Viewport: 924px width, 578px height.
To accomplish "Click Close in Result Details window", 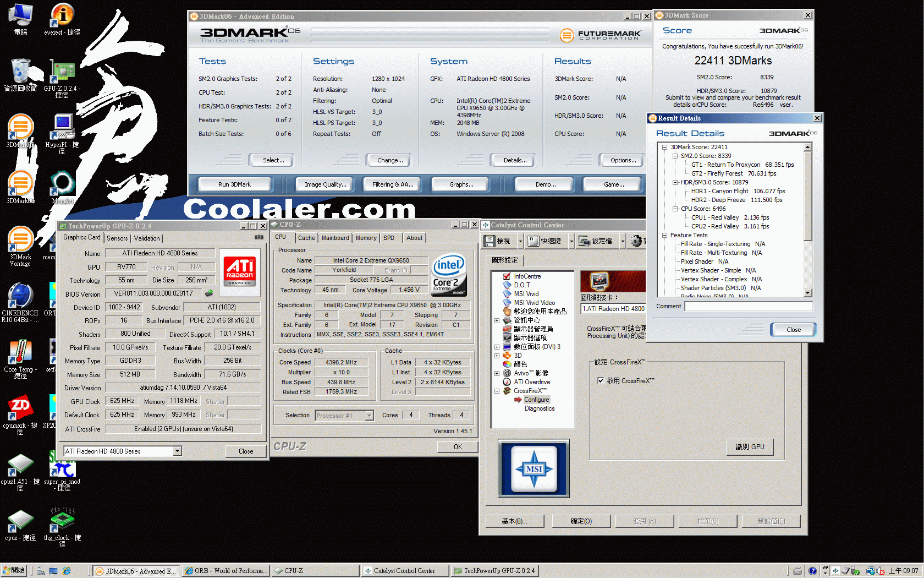I will 794,330.
